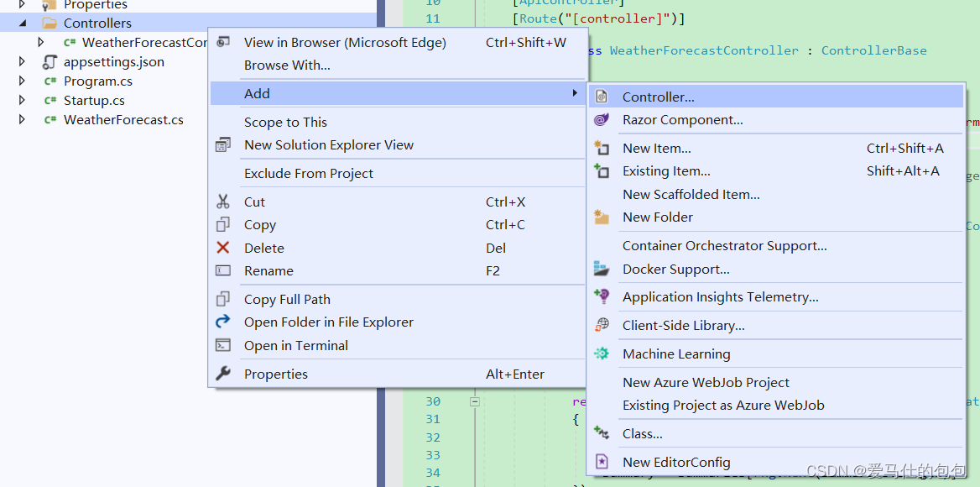The height and width of the screenshot is (487, 980).
Task: Click the Add submenu arrow
Action: [x=575, y=93]
